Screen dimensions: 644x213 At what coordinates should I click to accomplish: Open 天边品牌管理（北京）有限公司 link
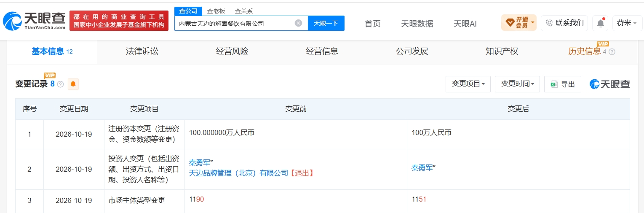click(238, 173)
